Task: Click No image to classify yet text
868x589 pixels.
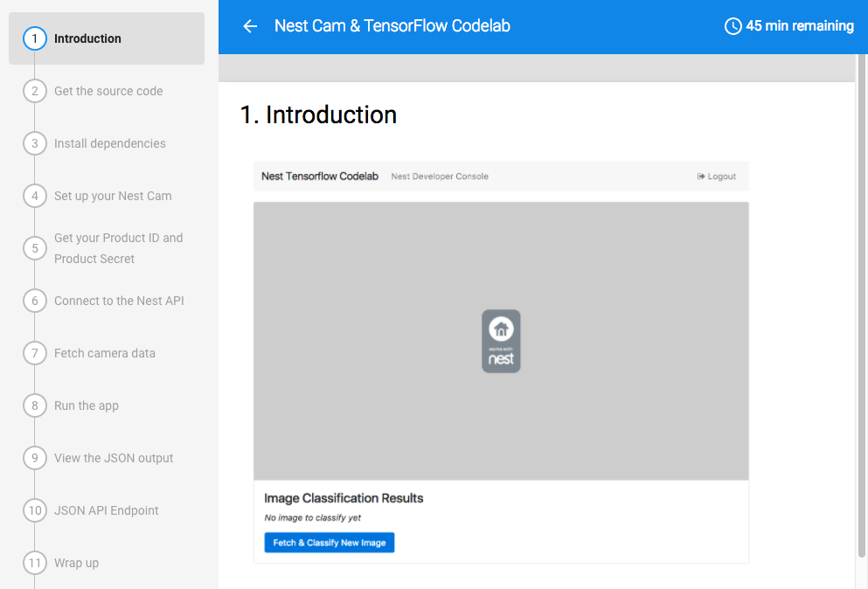Action: coord(313,517)
